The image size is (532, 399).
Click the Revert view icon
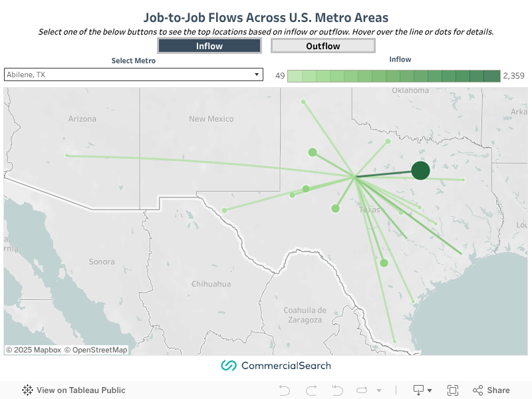336,390
